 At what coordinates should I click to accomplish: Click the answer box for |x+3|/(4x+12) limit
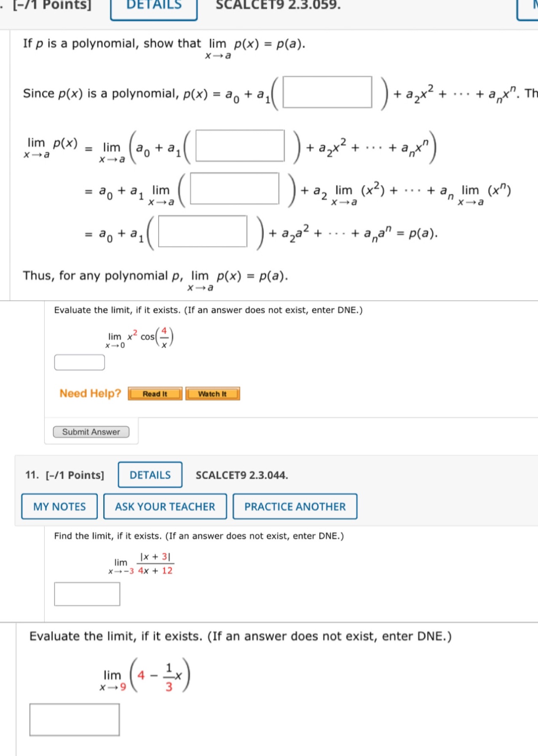(x=87, y=594)
